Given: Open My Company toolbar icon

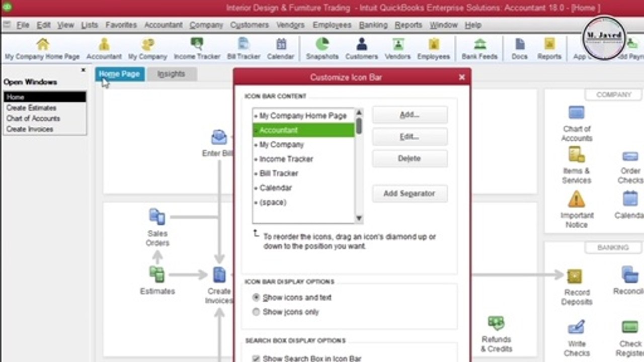Looking at the screenshot, I should [147, 49].
